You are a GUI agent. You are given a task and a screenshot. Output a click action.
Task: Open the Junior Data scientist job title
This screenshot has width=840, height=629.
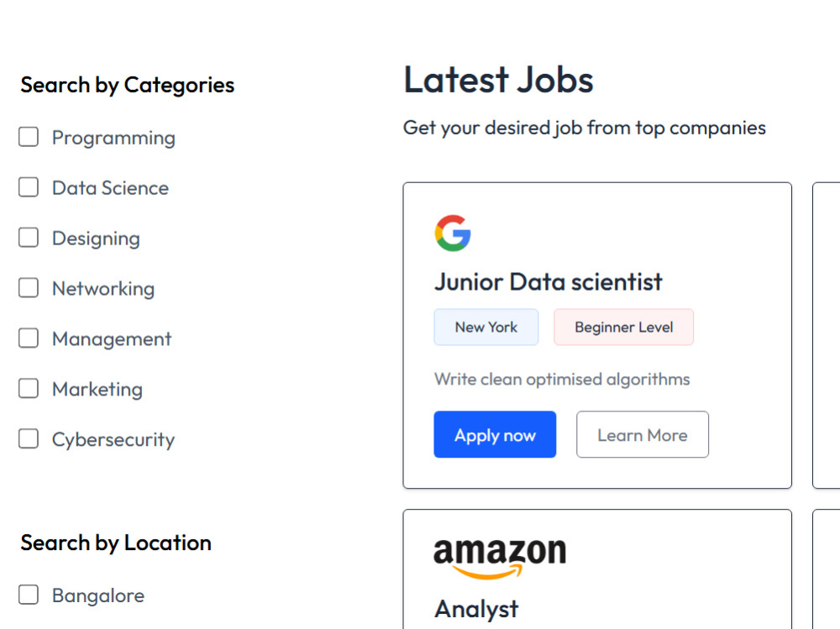(548, 282)
